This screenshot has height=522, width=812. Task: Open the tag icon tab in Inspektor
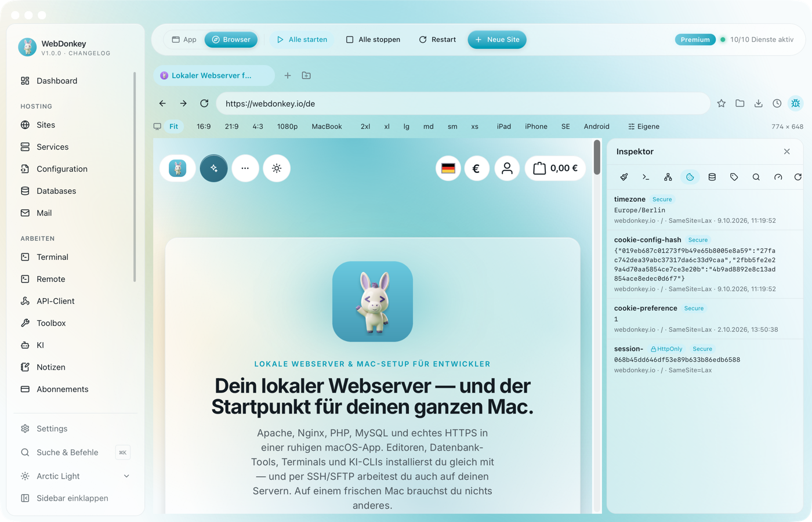[734, 177]
